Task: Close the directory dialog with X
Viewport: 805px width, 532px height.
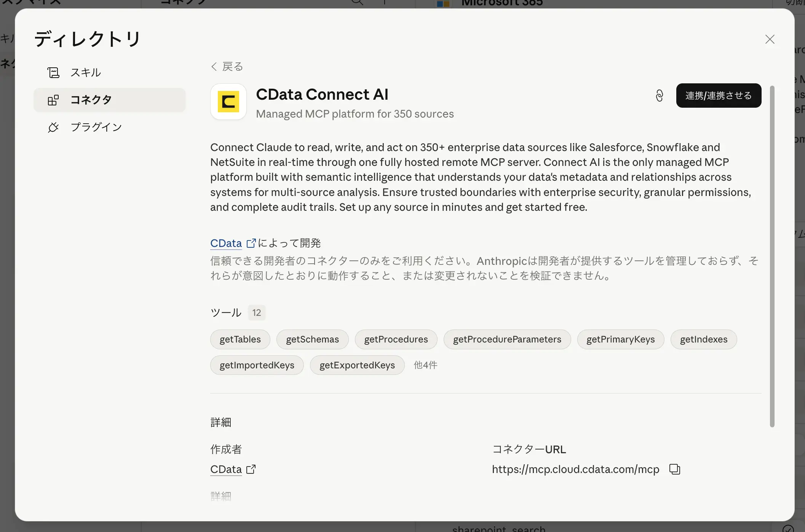Action: (770, 39)
